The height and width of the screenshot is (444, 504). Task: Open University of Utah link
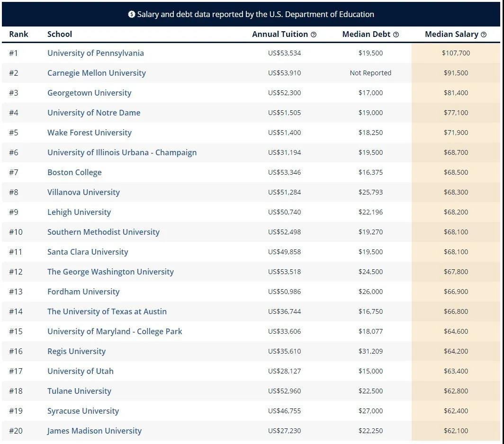click(x=81, y=372)
